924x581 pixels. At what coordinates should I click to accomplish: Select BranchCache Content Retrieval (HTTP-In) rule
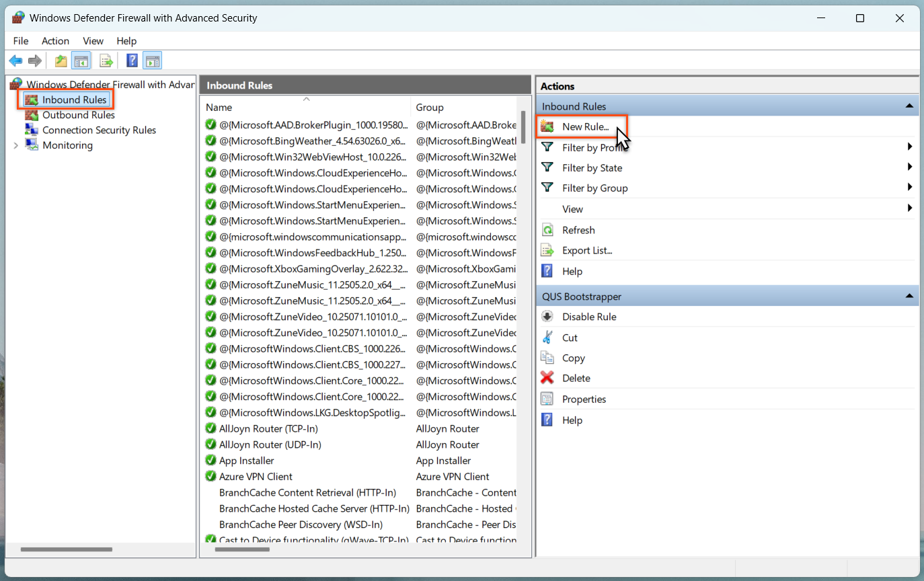click(x=360, y=492)
